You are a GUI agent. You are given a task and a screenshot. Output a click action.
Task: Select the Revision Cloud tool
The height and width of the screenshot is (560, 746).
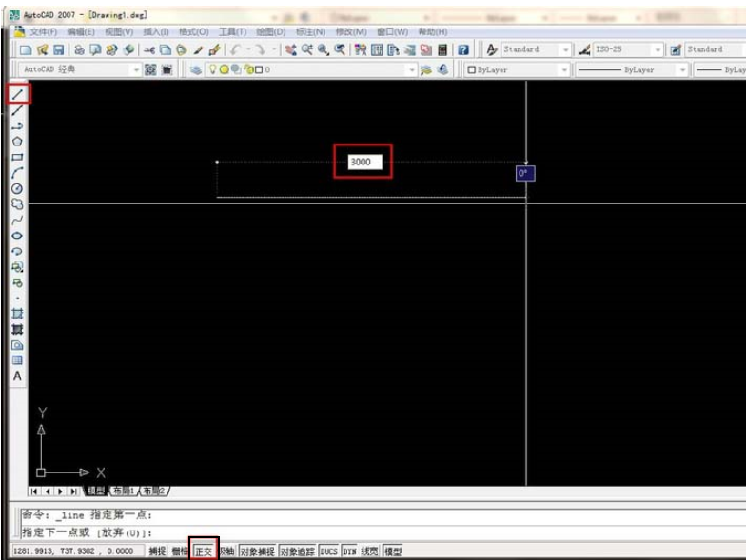[x=17, y=204]
